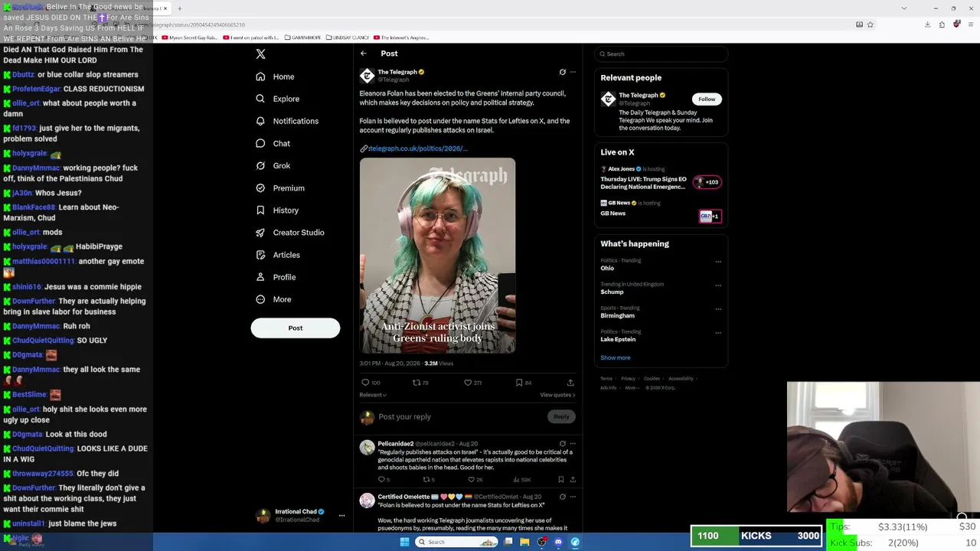The width and height of the screenshot is (980, 551).
Task: Click the History clock icon in sidebar
Action: click(260, 210)
